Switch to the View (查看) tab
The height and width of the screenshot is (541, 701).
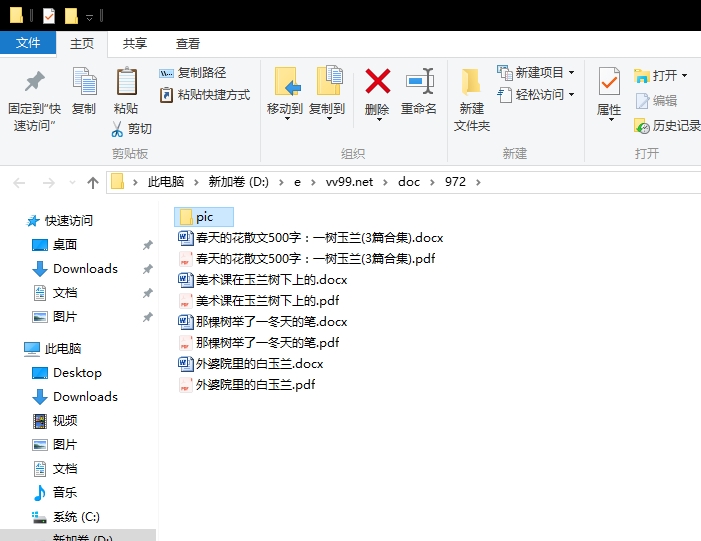tap(188, 43)
